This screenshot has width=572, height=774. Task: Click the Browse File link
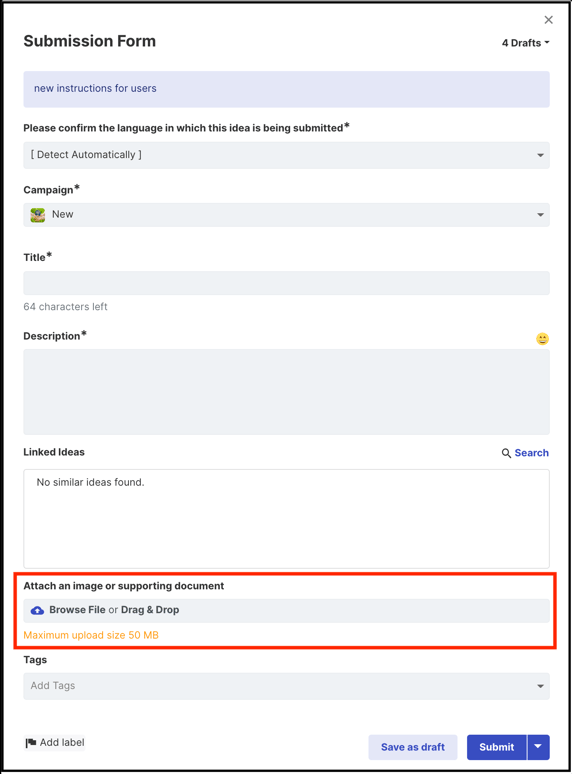[x=77, y=610]
